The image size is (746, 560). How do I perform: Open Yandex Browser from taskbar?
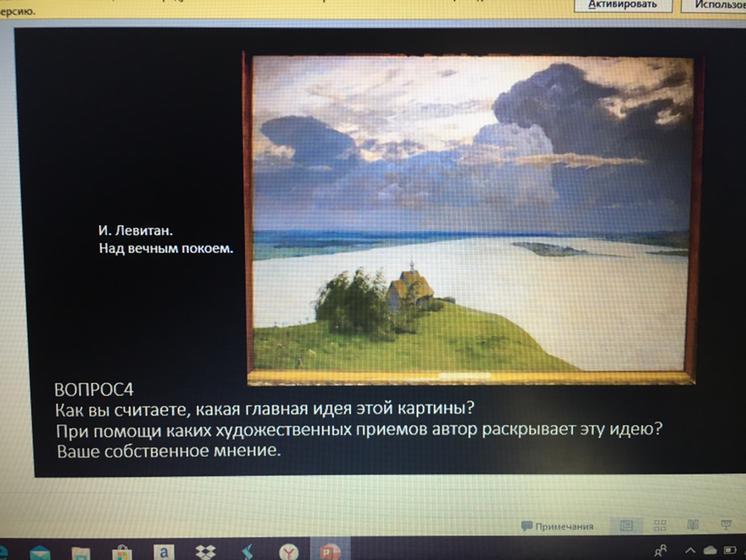click(x=289, y=552)
